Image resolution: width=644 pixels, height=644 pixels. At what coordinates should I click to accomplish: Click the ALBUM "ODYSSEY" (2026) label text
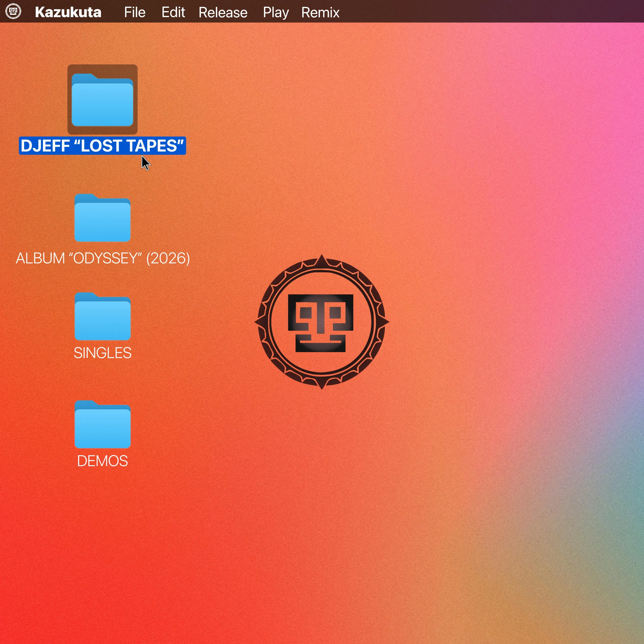[x=103, y=258]
